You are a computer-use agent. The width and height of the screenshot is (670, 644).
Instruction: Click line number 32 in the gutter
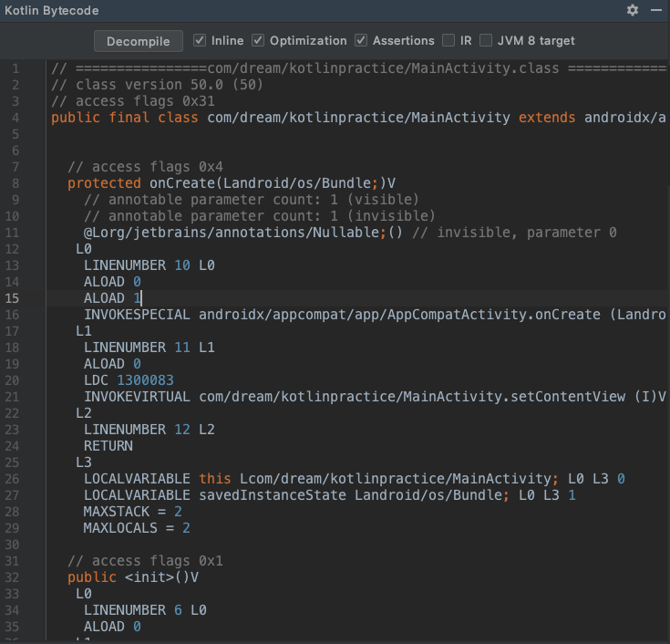(12, 577)
